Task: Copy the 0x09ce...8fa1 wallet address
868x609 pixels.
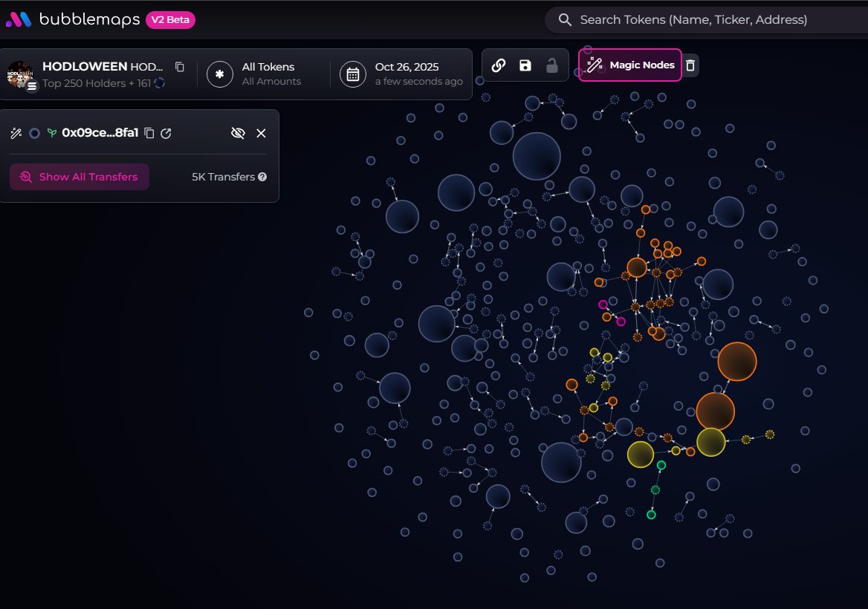Action: point(149,133)
